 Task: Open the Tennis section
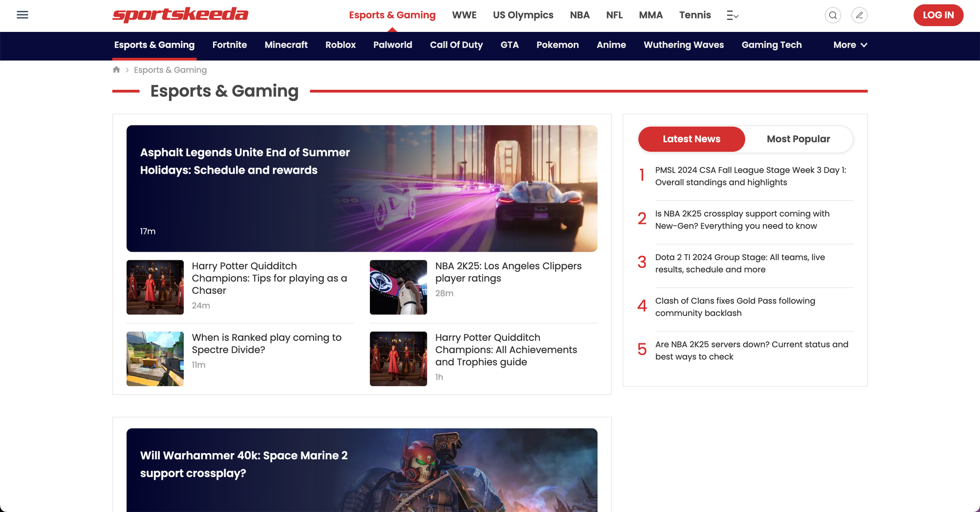tap(695, 15)
